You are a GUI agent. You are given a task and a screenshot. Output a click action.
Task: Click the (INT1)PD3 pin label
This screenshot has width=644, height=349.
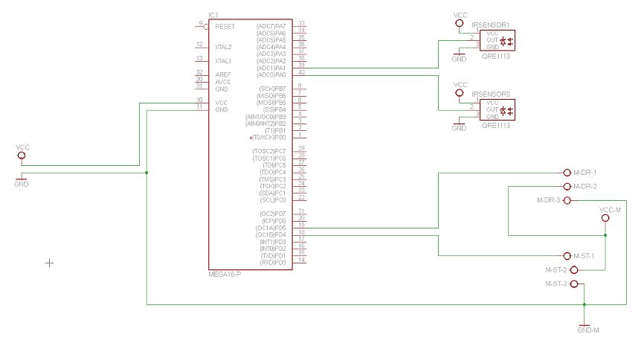pyautogui.click(x=273, y=242)
